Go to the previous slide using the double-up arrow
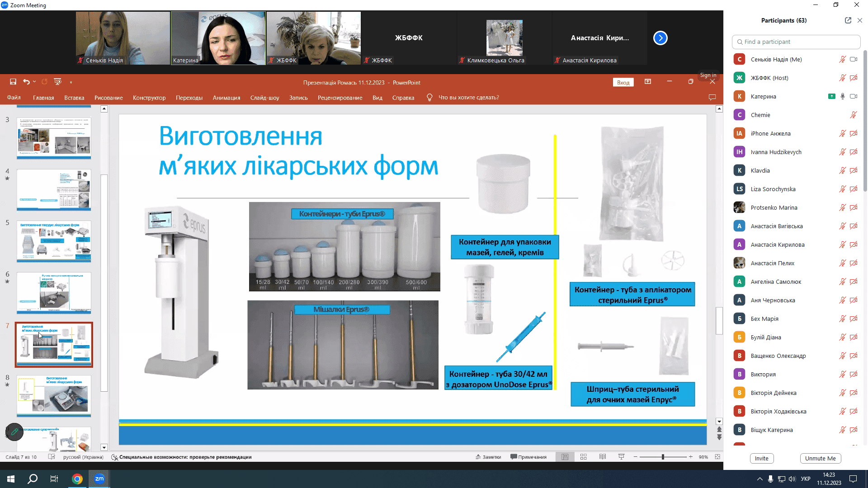868x488 pixels. 719,430
